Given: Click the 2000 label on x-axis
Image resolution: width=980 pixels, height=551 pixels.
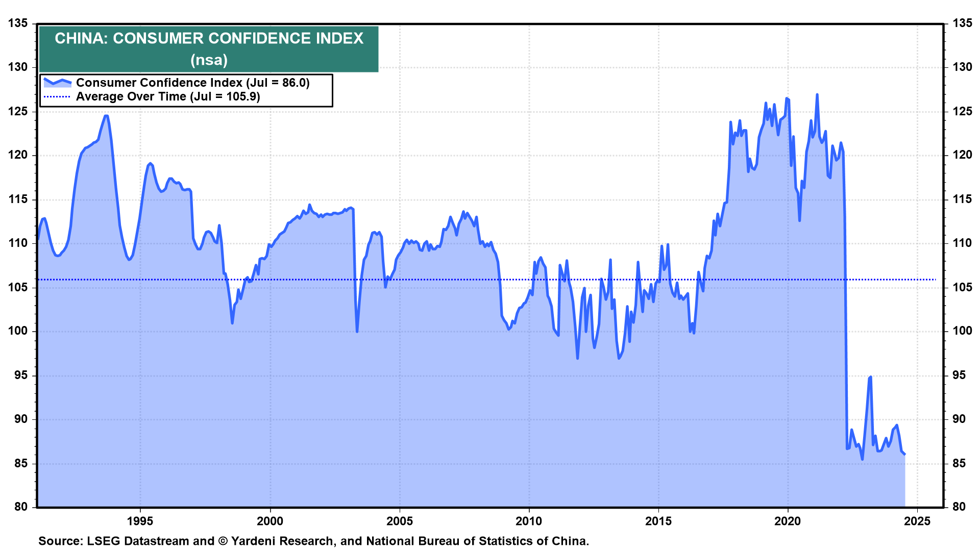Looking at the screenshot, I should 269,521.
